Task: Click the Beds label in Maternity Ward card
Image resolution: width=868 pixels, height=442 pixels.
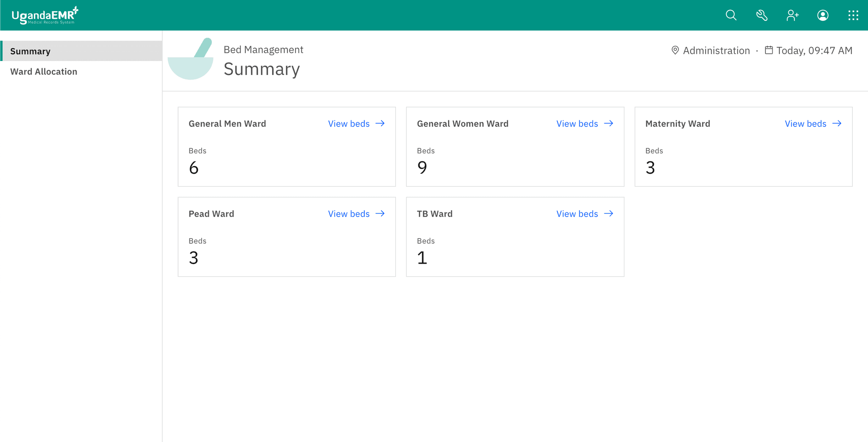Action: pos(654,150)
